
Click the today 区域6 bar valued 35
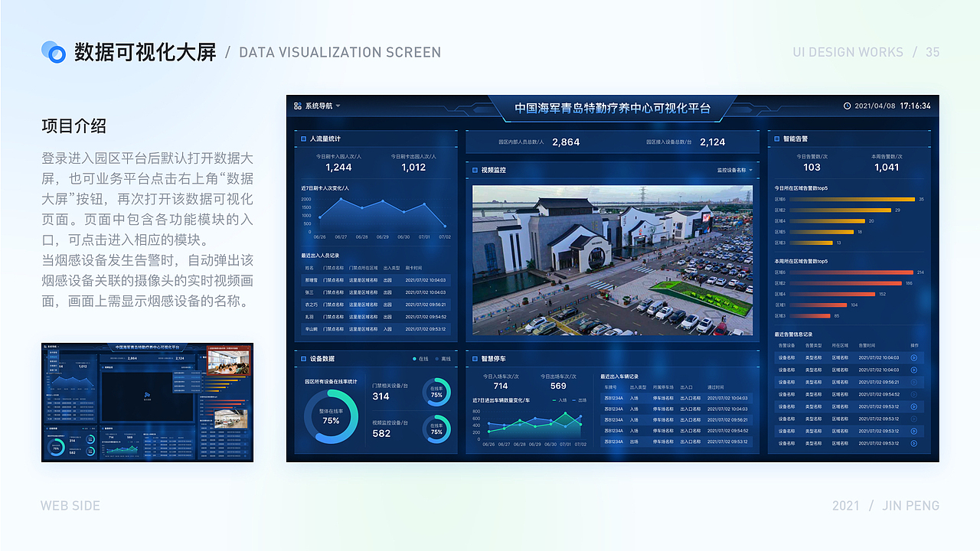coord(851,199)
